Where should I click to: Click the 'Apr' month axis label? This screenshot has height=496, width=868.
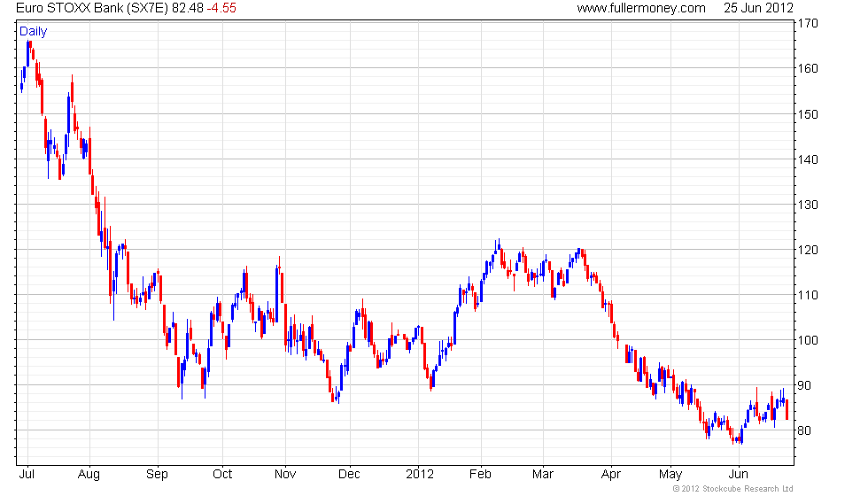tap(611, 475)
